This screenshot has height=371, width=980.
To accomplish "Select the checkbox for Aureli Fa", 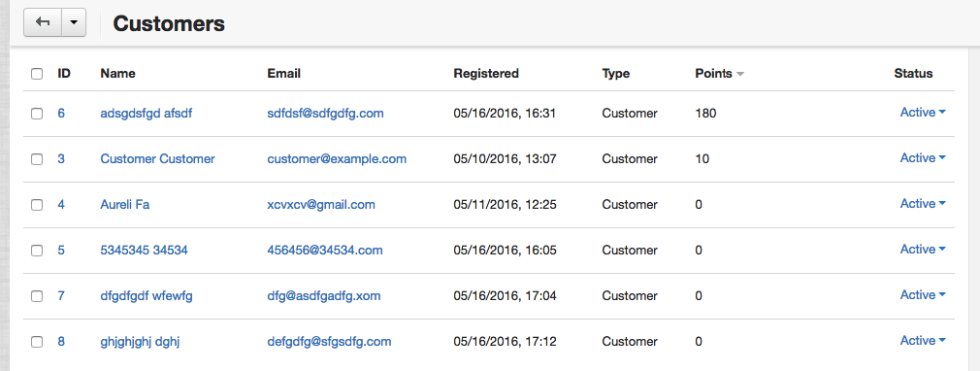I will coord(37,205).
